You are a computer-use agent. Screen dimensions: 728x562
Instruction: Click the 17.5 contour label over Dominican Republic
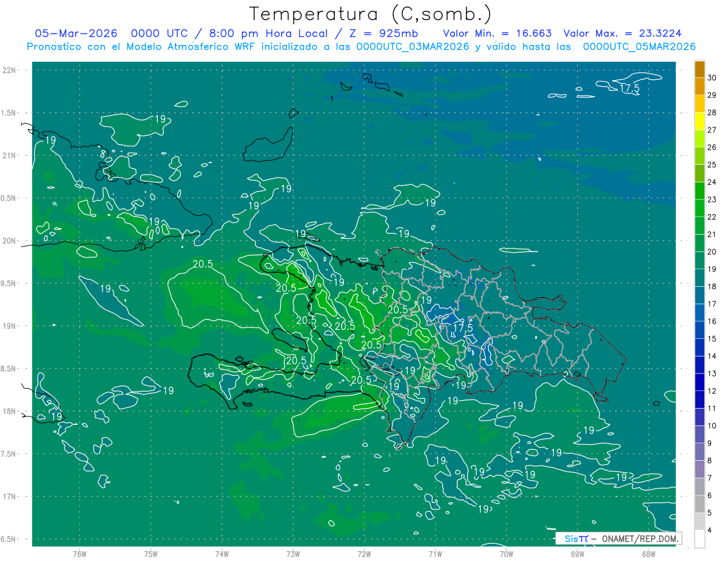click(x=463, y=327)
